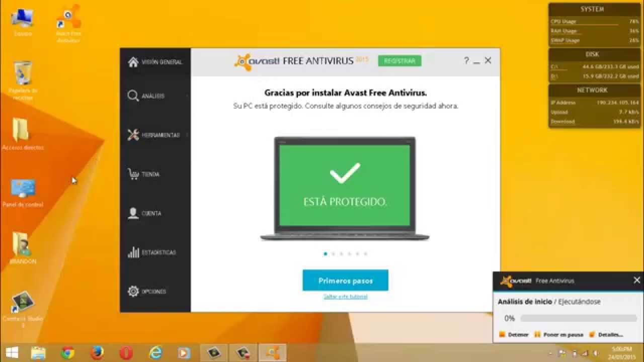The image size is (644, 362).
Task: Click CPU Usage in the system gadget
Action: 594,22
